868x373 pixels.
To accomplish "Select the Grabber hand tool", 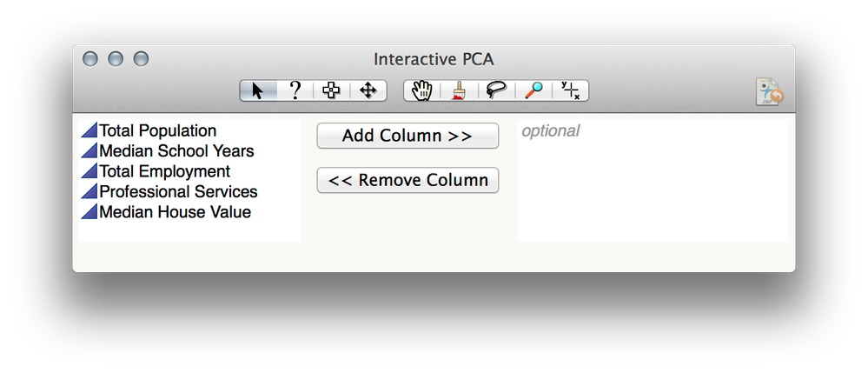I will [422, 90].
